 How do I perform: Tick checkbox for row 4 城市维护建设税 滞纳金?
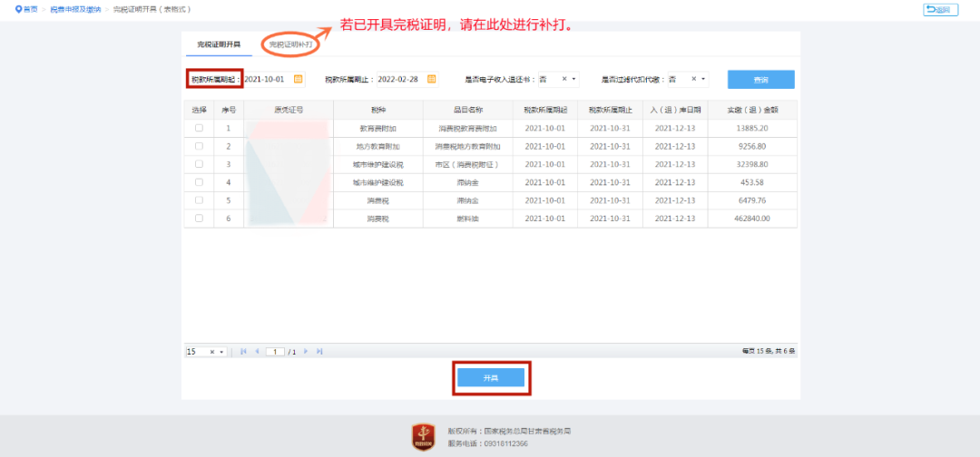(199, 182)
